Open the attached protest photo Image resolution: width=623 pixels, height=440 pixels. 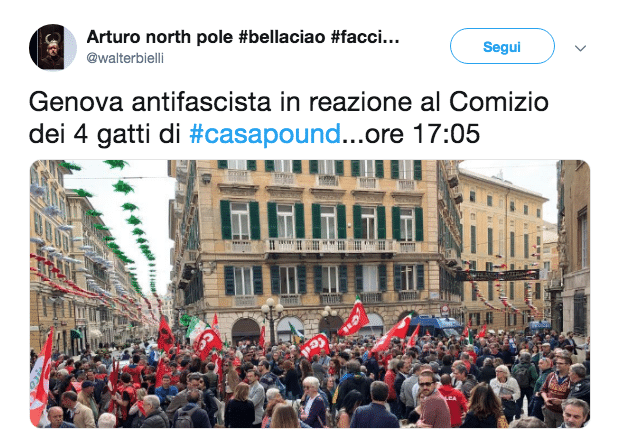coord(310,294)
